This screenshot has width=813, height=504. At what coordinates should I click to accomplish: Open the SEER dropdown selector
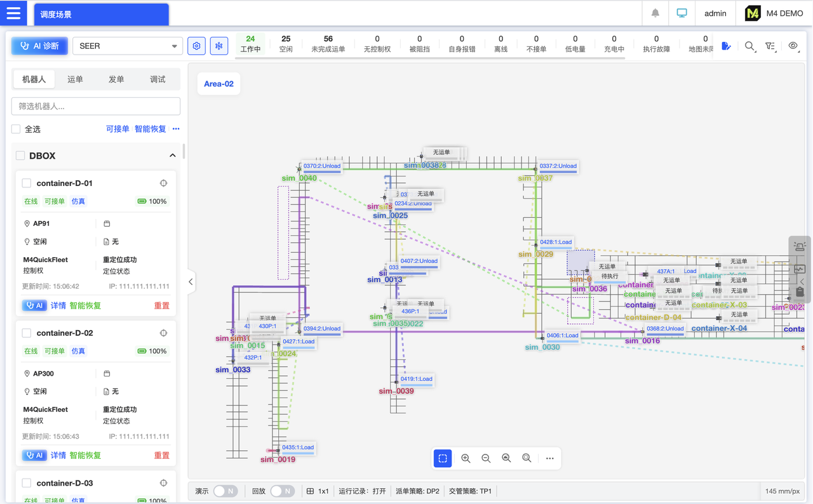[127, 46]
